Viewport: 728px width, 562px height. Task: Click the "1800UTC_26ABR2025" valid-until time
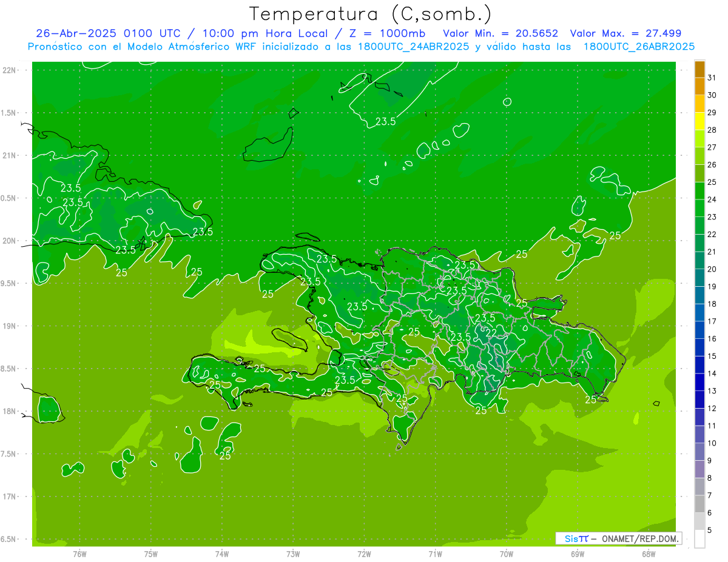[x=638, y=47]
